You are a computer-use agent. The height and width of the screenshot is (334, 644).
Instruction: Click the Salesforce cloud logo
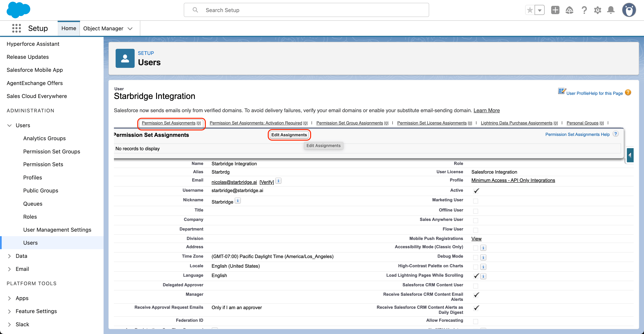click(18, 10)
